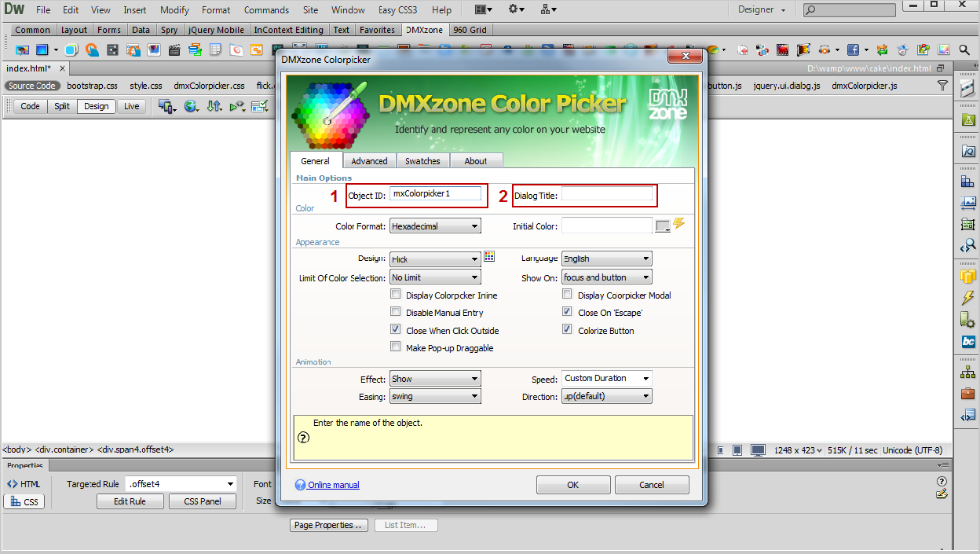This screenshot has height=554, width=980.
Task: Open the filter related files funnel icon
Action: tap(942, 86)
